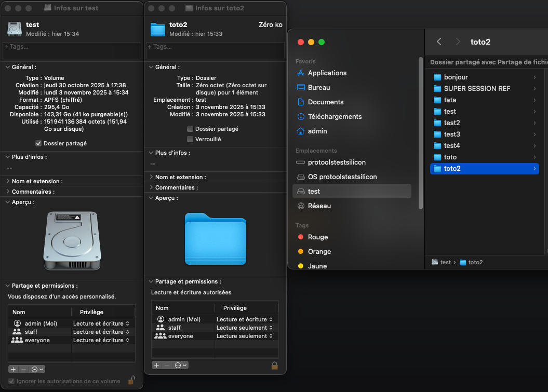Select the Réseau location in sidebar
548x392 pixels.
pos(319,206)
